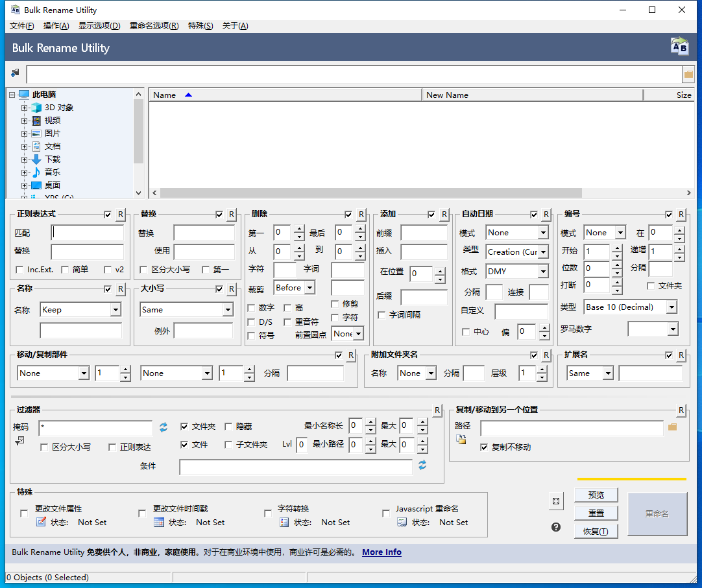Select the 图片 folder icon

point(36,134)
